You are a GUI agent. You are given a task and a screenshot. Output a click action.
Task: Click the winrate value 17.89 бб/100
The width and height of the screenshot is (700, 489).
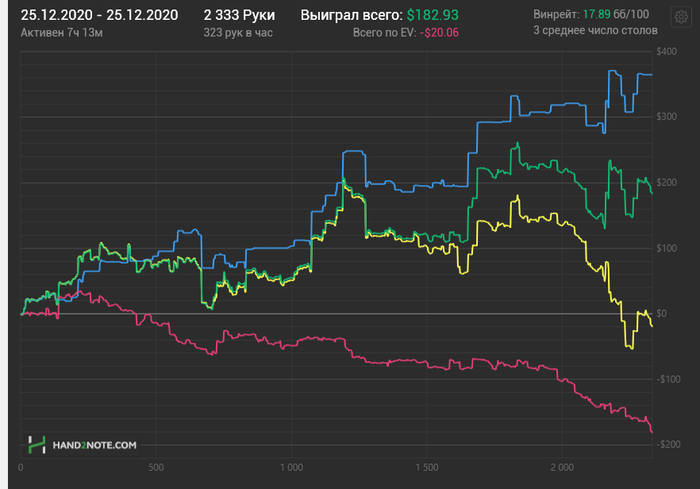(x=616, y=14)
